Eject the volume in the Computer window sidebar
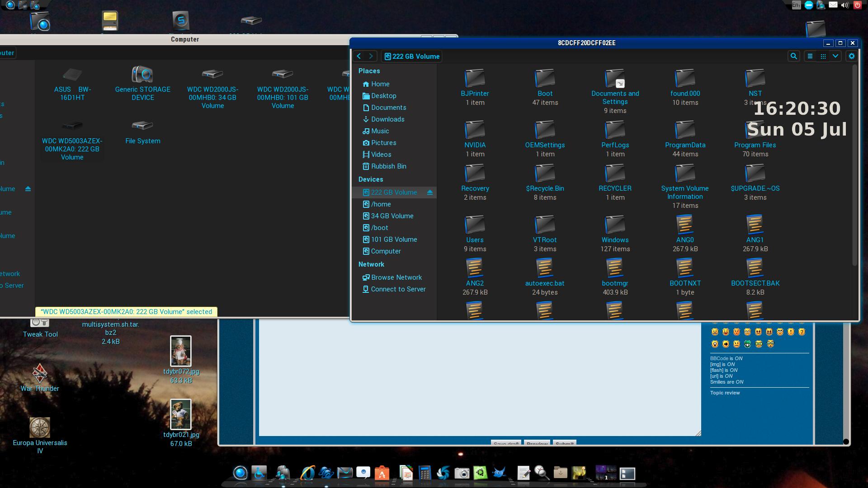 tap(28, 189)
